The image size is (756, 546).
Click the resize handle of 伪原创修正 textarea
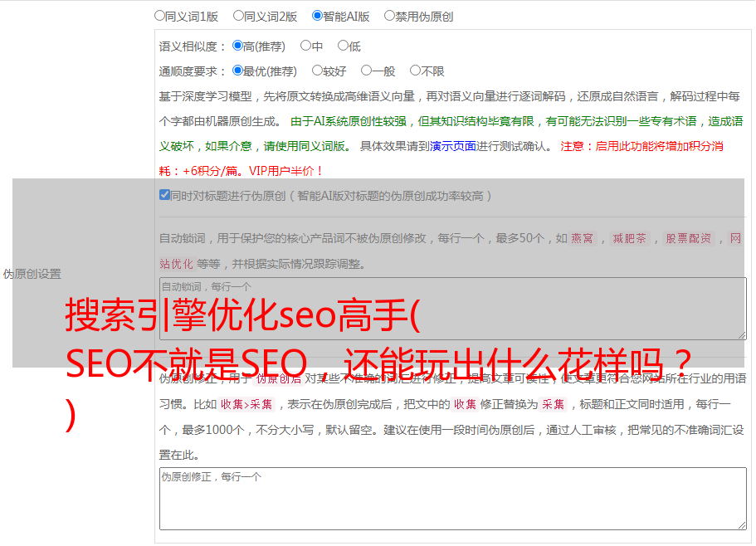[742, 525]
